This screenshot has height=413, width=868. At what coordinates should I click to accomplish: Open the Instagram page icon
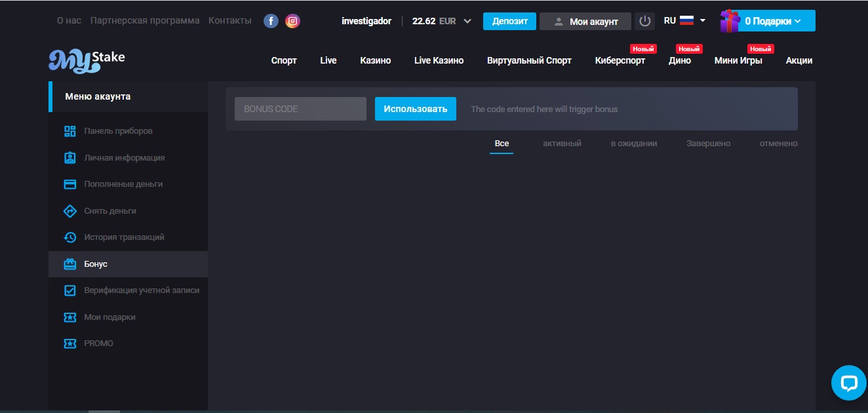tap(292, 21)
